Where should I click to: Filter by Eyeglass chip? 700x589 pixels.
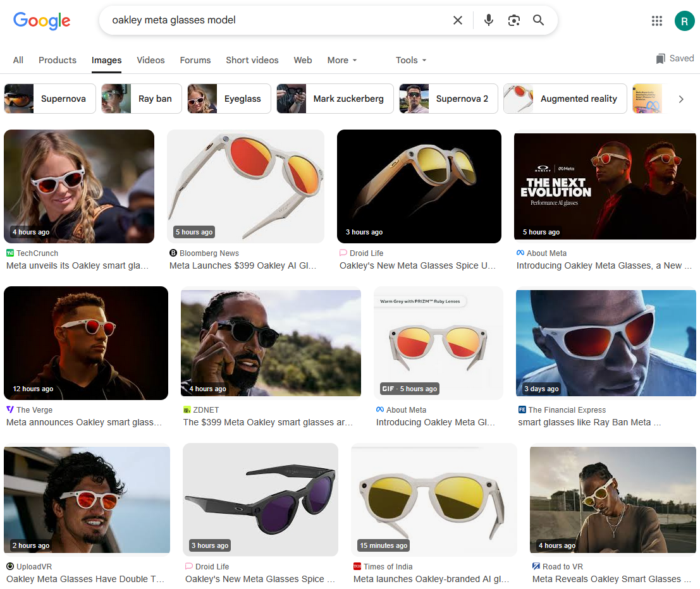(x=229, y=99)
